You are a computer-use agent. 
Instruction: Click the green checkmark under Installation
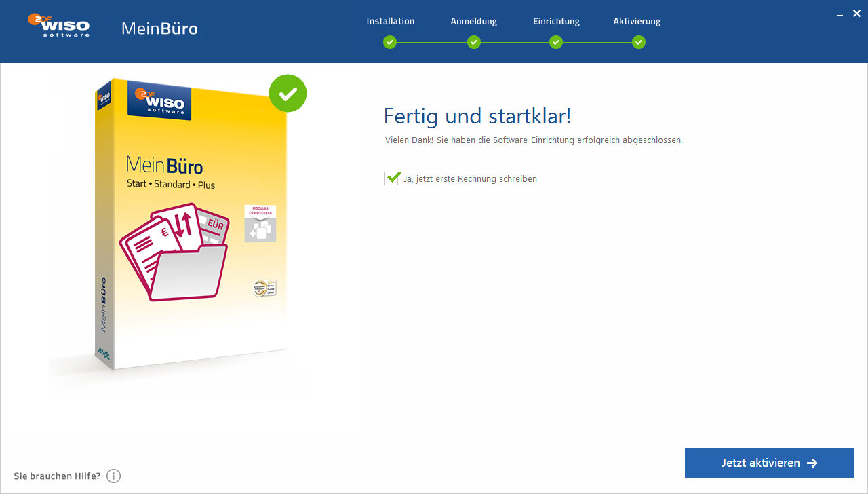pos(390,42)
